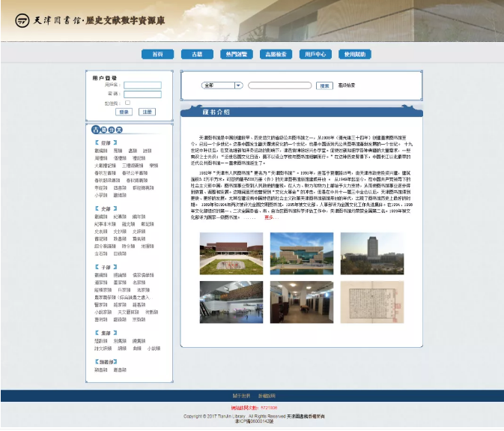The image size is (504, 431).
Task: Focus the username input field
Action: [x=142, y=85]
